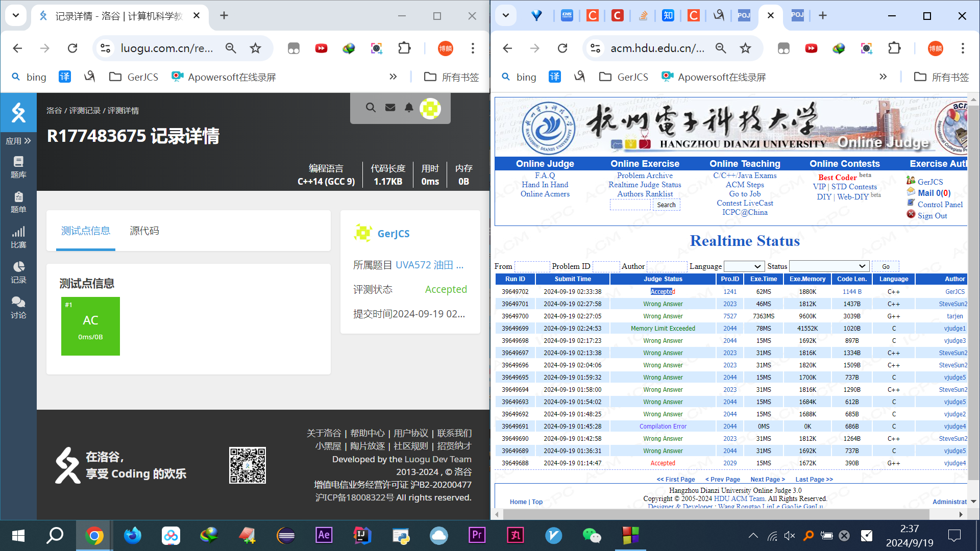The height and width of the screenshot is (551, 980).
Task: Click the green AC test case block
Action: point(90,326)
